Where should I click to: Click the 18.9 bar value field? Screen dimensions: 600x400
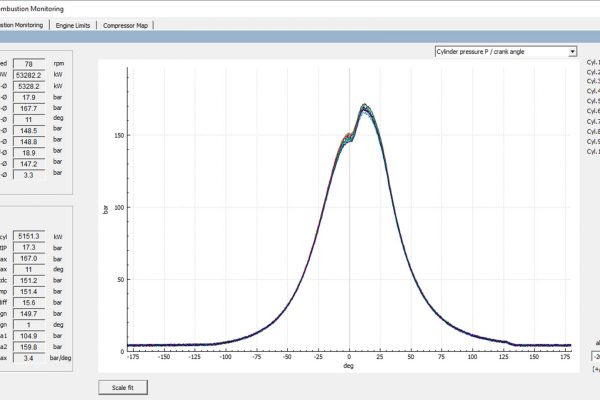point(35,151)
